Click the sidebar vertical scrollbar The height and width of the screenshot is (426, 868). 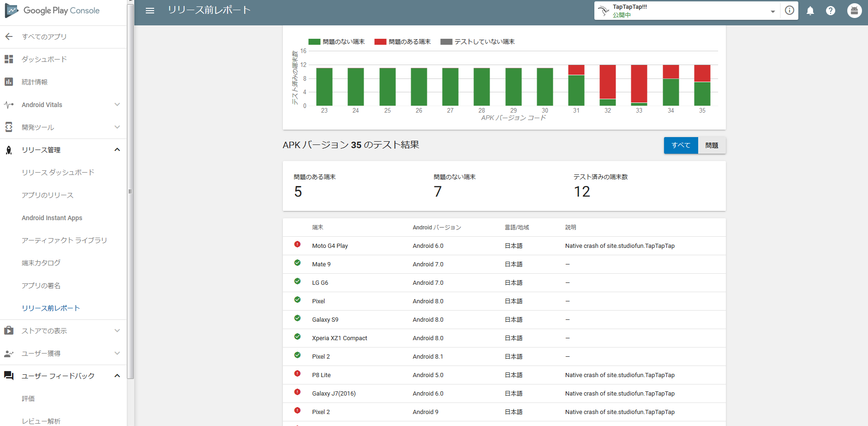click(x=130, y=191)
